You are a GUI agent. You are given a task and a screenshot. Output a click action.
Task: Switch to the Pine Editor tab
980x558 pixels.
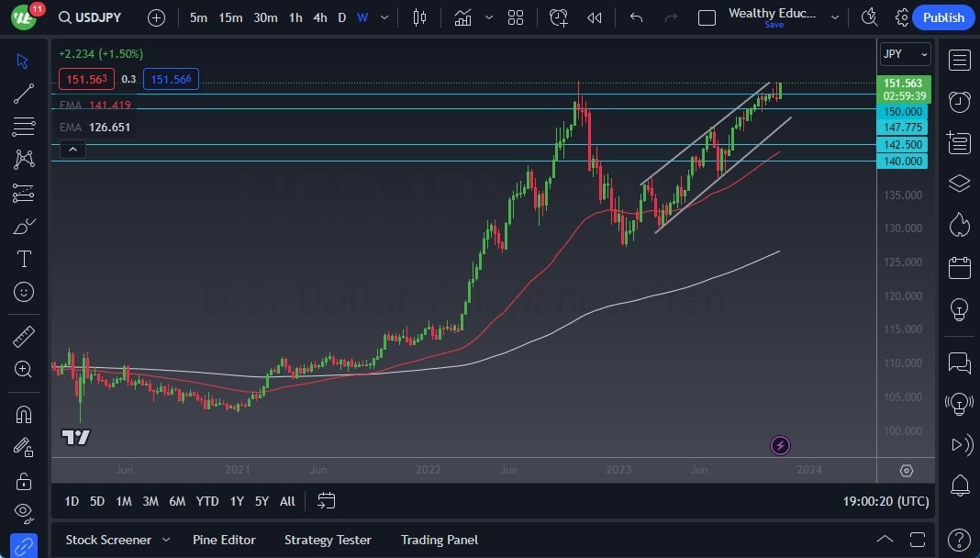click(x=224, y=540)
